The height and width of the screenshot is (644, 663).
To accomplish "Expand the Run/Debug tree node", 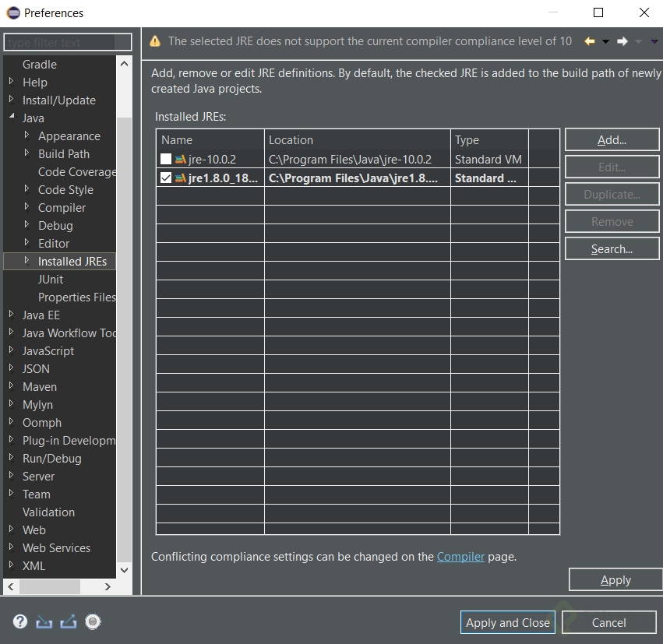I will point(12,457).
